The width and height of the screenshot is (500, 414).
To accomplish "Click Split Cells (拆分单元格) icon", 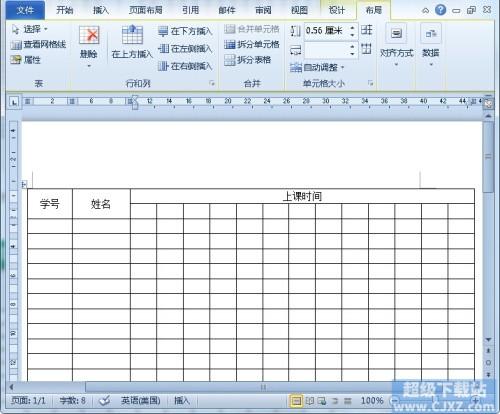I will click(x=230, y=44).
